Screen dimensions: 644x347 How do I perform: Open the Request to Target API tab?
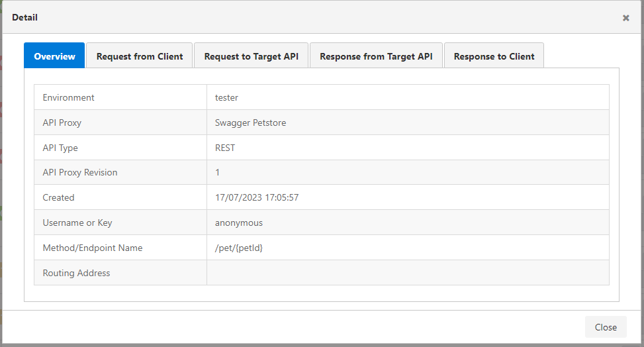coord(251,56)
